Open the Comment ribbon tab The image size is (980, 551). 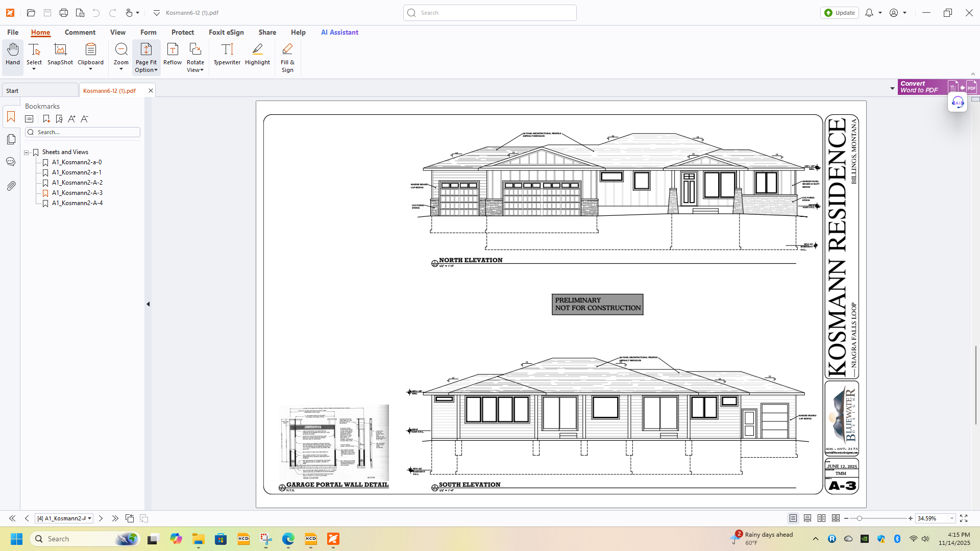click(x=80, y=32)
